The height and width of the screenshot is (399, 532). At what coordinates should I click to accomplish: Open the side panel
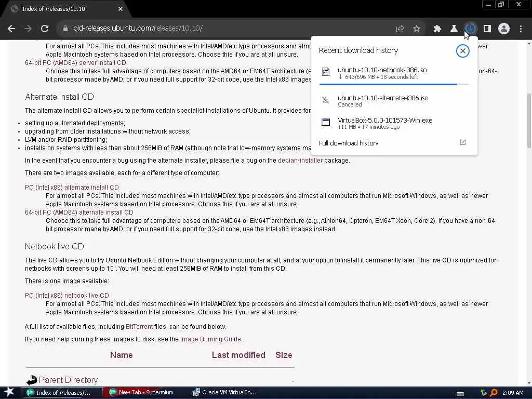point(487,29)
